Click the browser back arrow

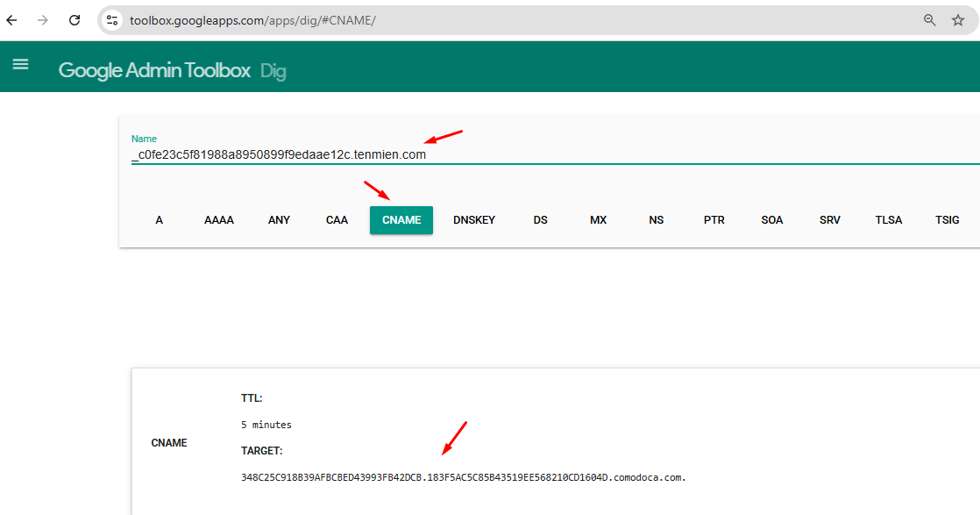click(12, 20)
